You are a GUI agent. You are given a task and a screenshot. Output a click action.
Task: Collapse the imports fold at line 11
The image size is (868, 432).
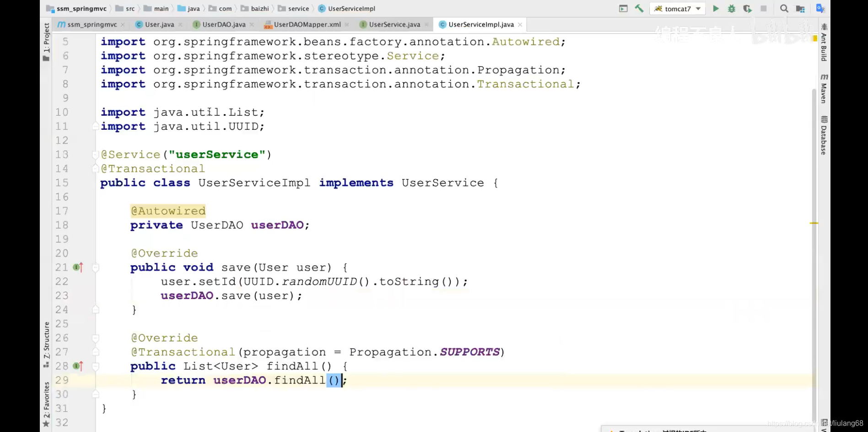pyautogui.click(x=95, y=126)
